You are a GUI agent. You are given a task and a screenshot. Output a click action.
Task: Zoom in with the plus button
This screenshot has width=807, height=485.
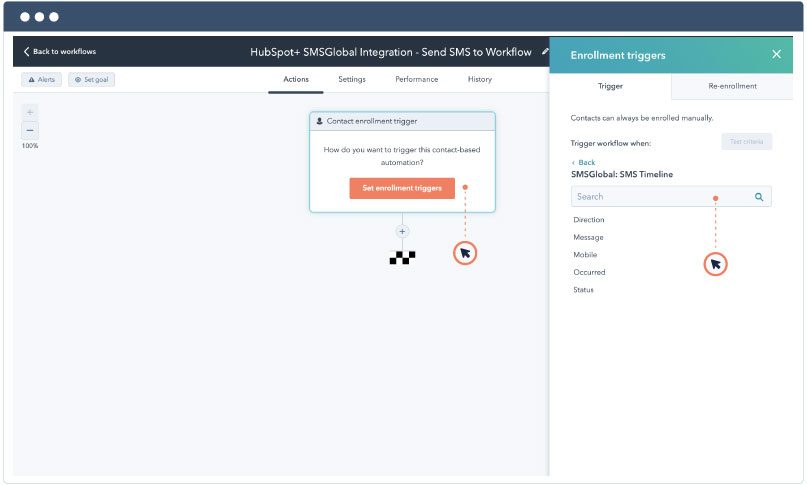(30, 112)
